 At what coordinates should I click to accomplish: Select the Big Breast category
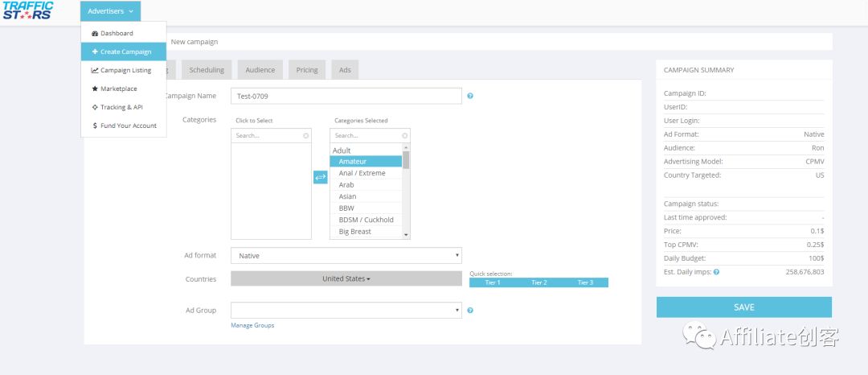tap(366, 231)
